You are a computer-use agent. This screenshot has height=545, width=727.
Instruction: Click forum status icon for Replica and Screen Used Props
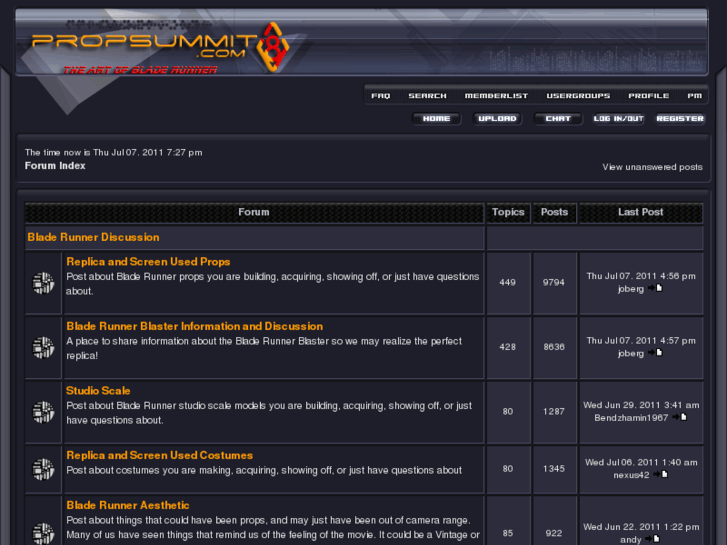43,283
